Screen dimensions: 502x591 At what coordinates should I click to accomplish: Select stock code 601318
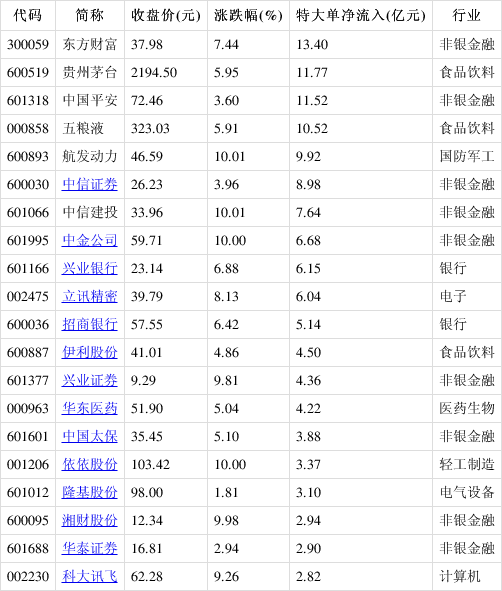coord(28,101)
